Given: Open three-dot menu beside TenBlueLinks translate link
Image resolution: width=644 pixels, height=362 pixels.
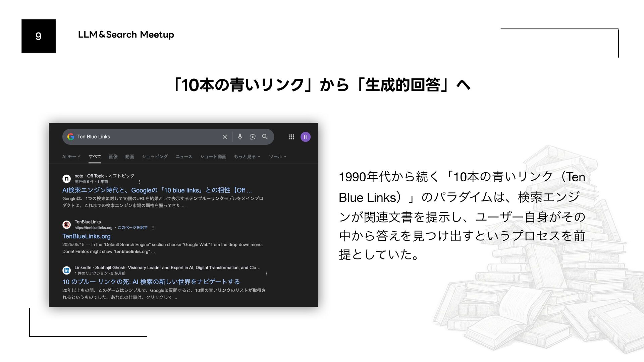Looking at the screenshot, I should click(153, 228).
